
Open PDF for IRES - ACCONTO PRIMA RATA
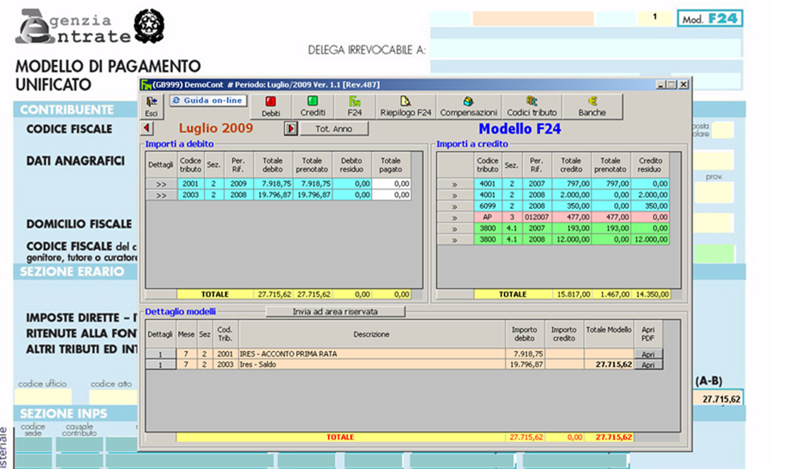pos(647,354)
